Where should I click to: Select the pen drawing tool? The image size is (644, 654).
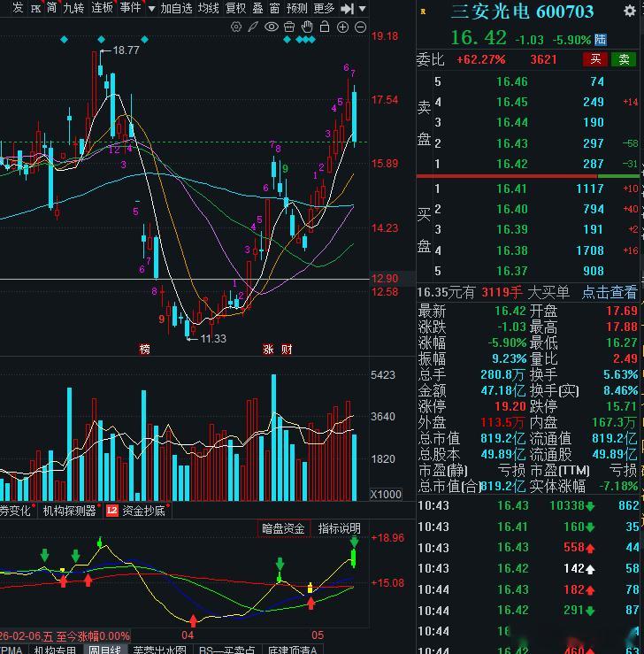[253, 27]
